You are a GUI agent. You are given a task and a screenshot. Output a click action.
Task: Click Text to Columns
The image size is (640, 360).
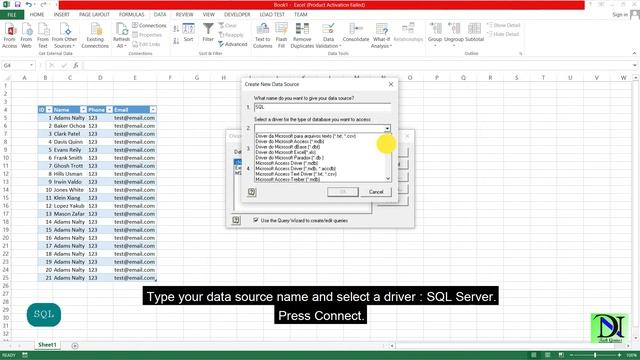(262, 35)
